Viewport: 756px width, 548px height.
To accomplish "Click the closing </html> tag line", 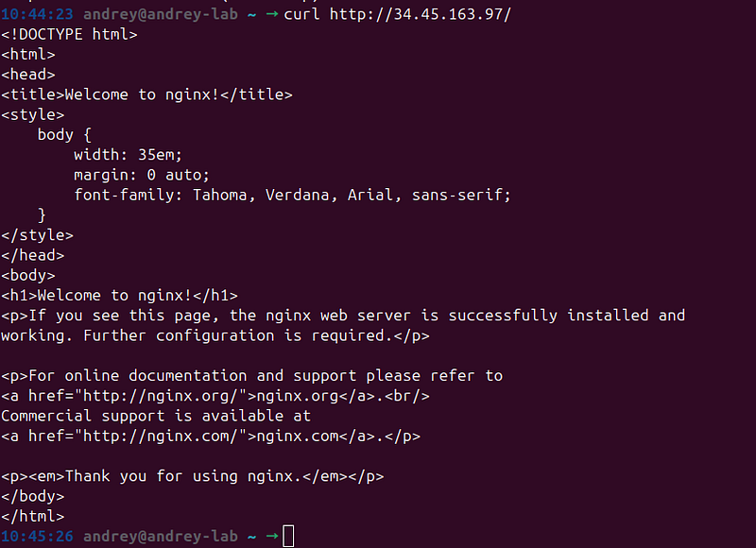I will 33,516.
